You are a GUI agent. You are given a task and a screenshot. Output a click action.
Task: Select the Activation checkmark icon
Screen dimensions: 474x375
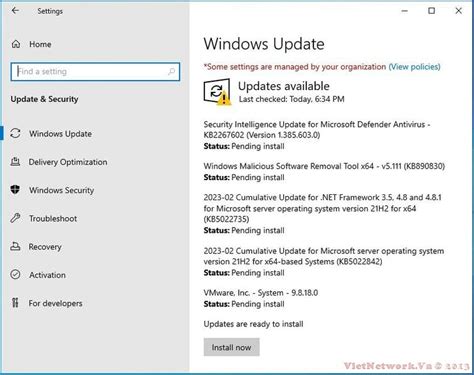15,275
